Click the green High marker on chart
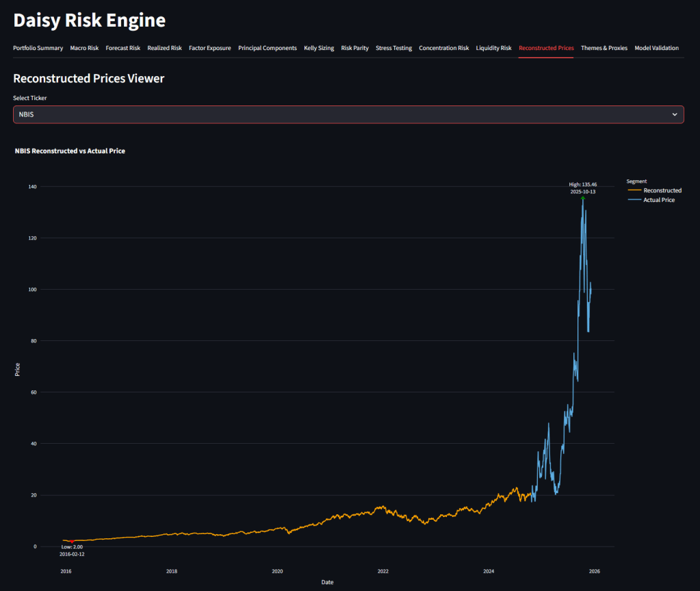The height and width of the screenshot is (591, 700). 582,199
